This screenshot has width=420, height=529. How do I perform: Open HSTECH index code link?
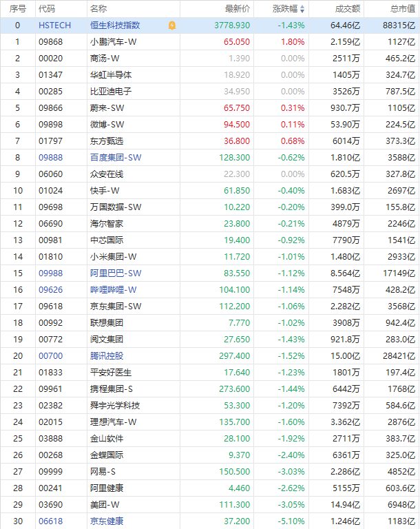pyautogui.click(x=54, y=25)
